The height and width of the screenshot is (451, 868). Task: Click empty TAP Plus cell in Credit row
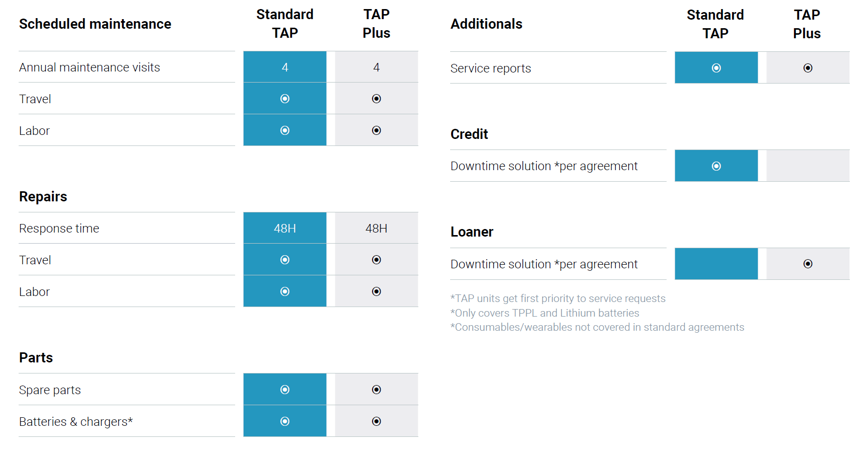point(808,166)
